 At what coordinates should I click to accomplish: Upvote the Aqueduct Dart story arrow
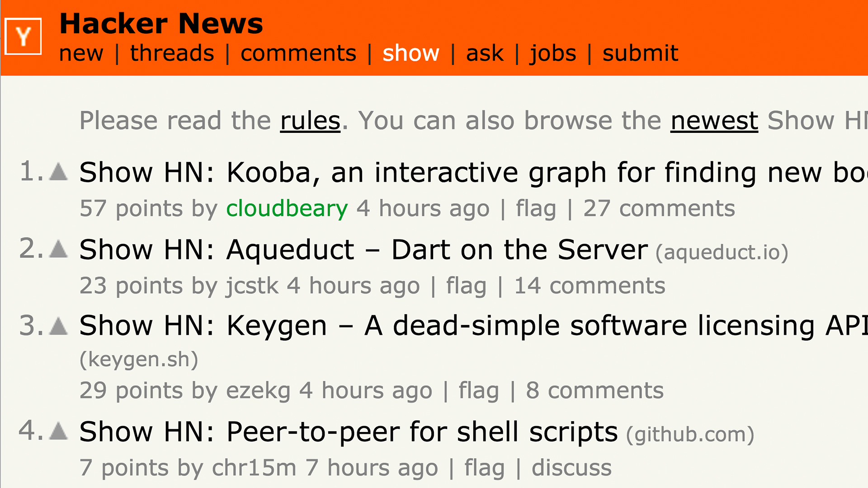59,249
